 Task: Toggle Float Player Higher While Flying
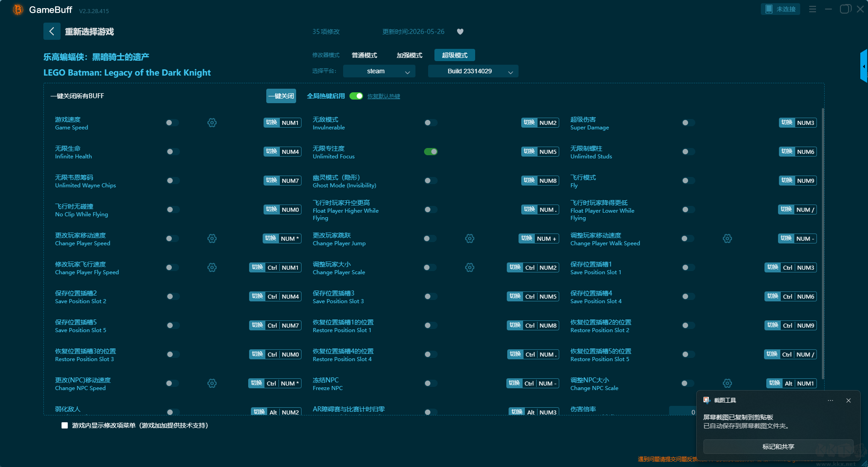[430, 210]
